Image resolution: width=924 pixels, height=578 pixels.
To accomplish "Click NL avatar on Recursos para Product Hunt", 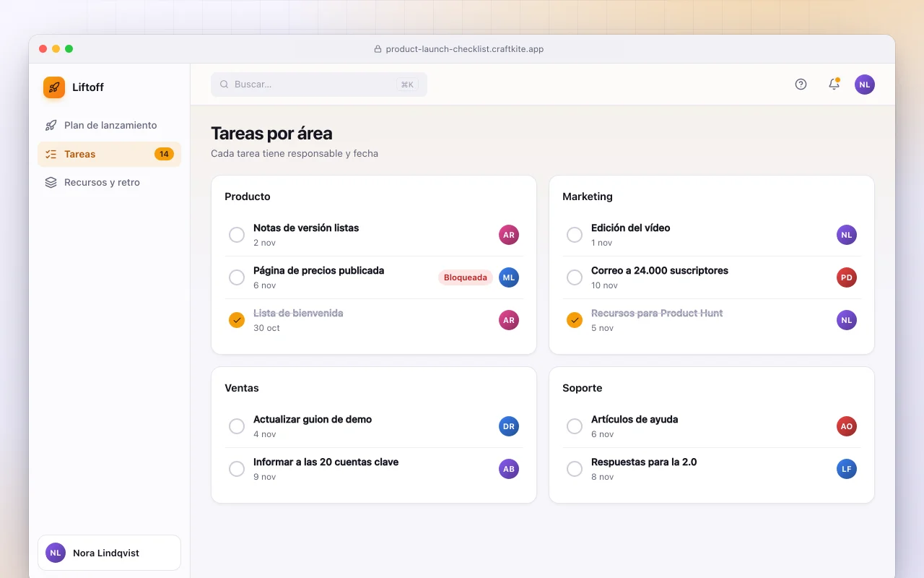I will 847,320.
